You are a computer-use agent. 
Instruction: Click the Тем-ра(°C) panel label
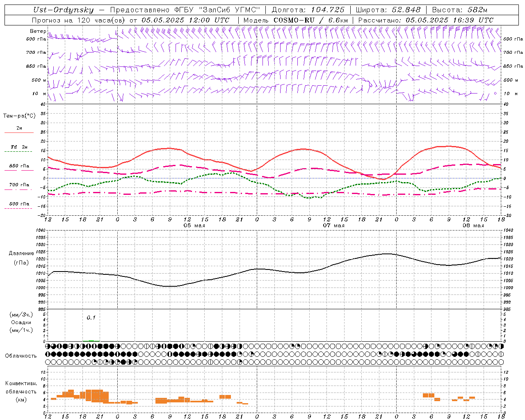pos(19,116)
